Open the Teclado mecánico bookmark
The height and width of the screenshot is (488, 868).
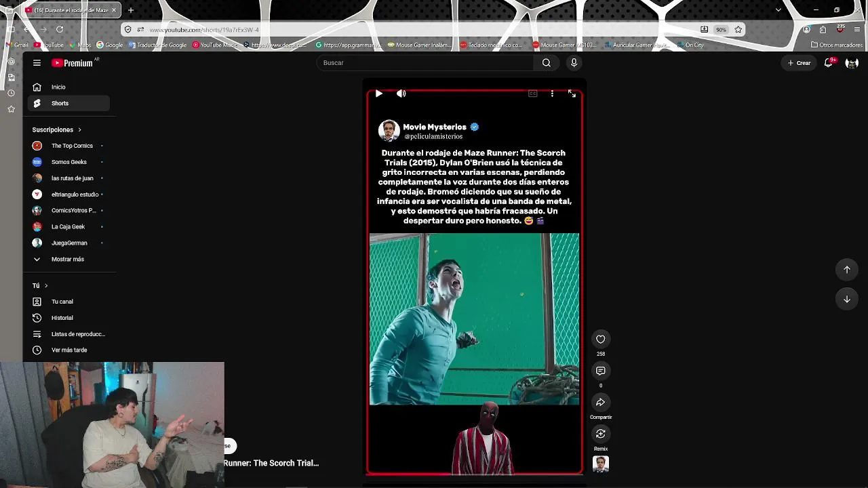tap(492, 45)
